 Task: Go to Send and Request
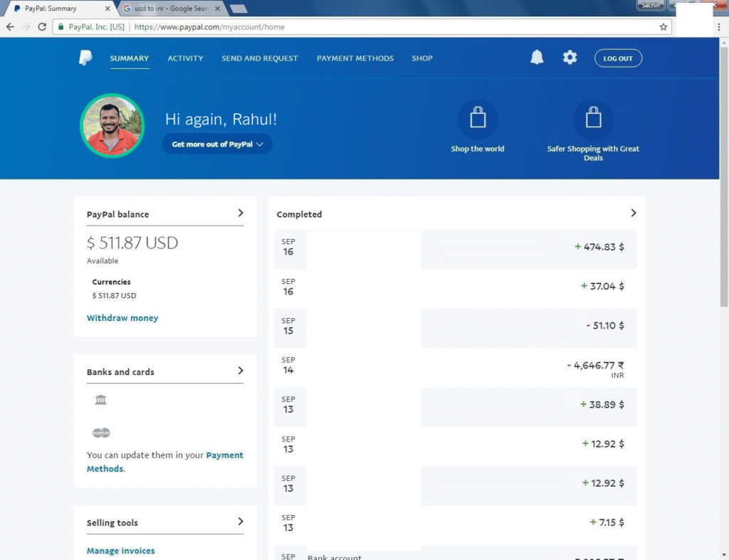pyautogui.click(x=259, y=58)
